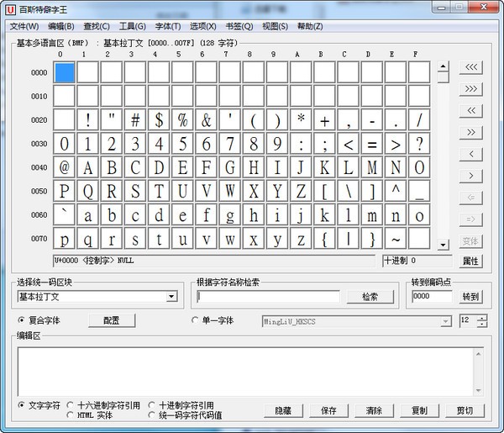The image size is (504, 433).
Task: Click the 剪切 cut button
Action: [x=465, y=410]
